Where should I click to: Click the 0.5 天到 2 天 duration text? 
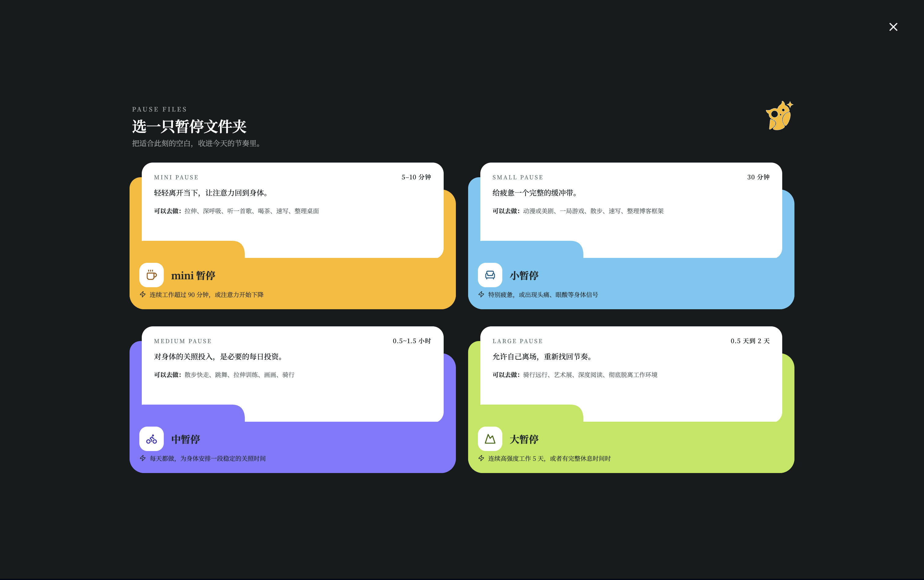tap(750, 341)
